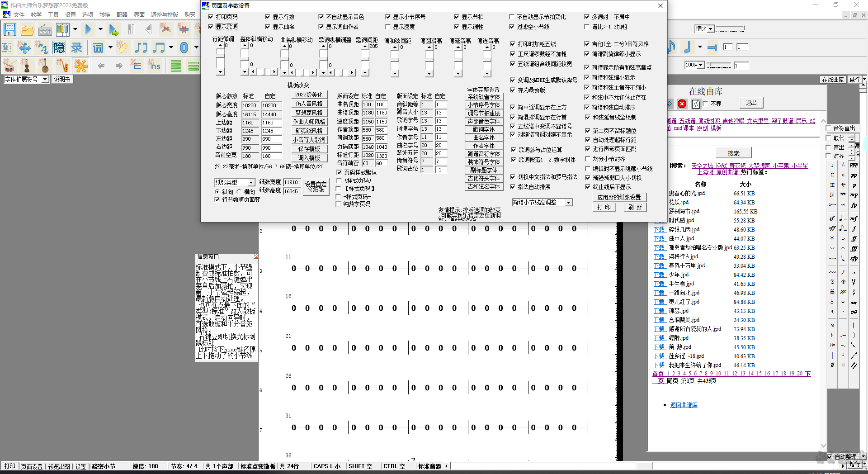
Task: Click the 退出 button in 在线曲库
Action: pos(751,103)
